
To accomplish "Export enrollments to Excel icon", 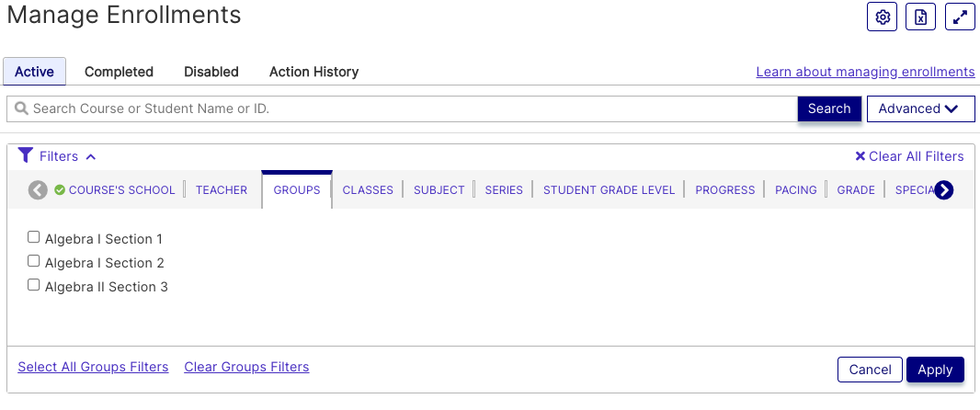I will [920, 17].
